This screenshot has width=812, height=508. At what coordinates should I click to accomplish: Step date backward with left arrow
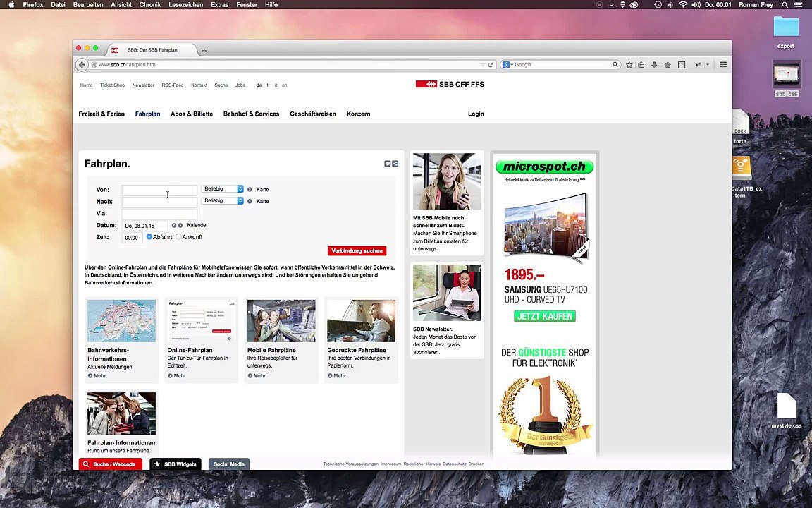(174, 226)
